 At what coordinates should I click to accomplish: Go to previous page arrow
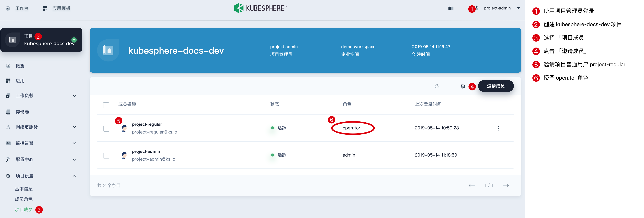click(x=472, y=185)
